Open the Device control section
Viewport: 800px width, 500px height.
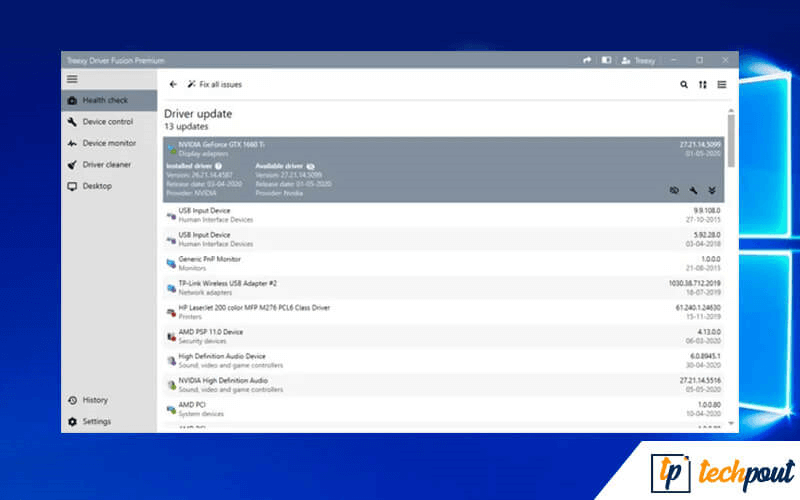click(107, 122)
